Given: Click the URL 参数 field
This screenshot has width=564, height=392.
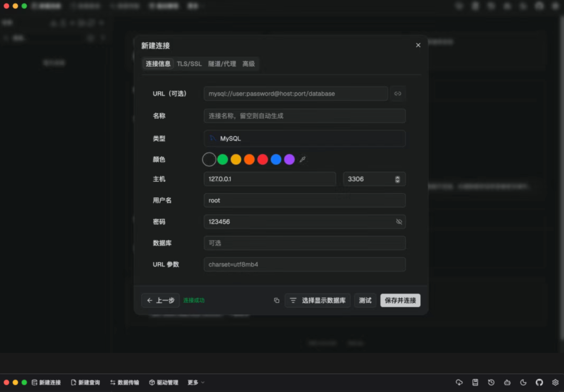Looking at the screenshot, I should tap(304, 264).
